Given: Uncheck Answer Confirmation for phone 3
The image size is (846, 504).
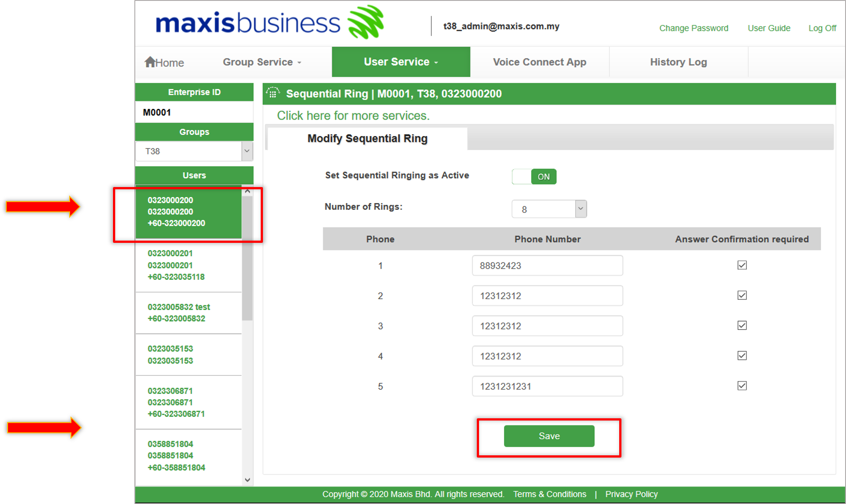Looking at the screenshot, I should 742,325.
